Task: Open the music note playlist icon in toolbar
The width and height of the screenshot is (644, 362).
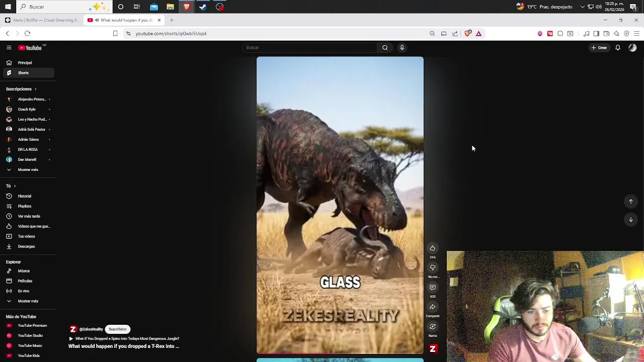Action: 586,34
